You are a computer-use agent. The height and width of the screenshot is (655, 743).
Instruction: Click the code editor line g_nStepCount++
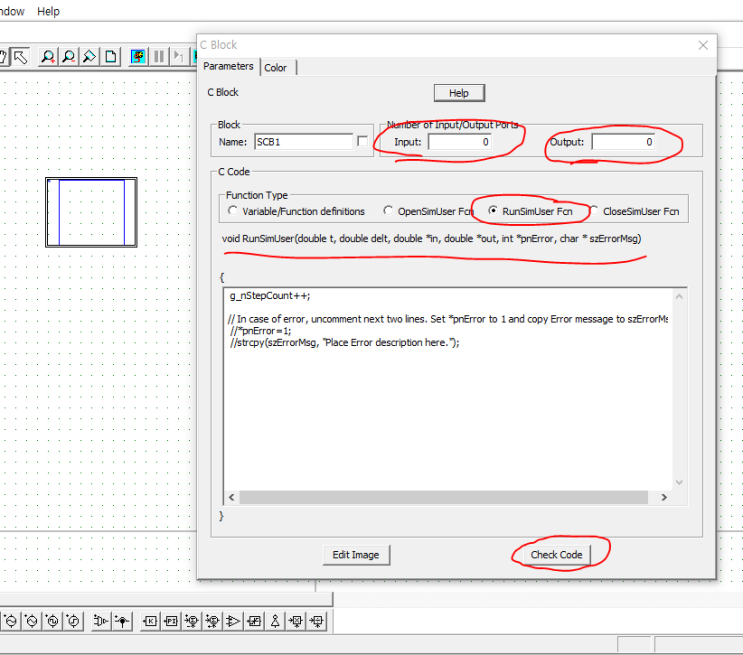point(270,296)
